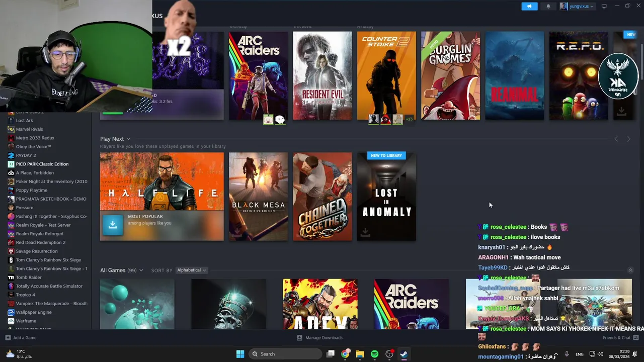Open Black Mesa play next tile
Viewport: 644px width, 362px height.
point(258,197)
